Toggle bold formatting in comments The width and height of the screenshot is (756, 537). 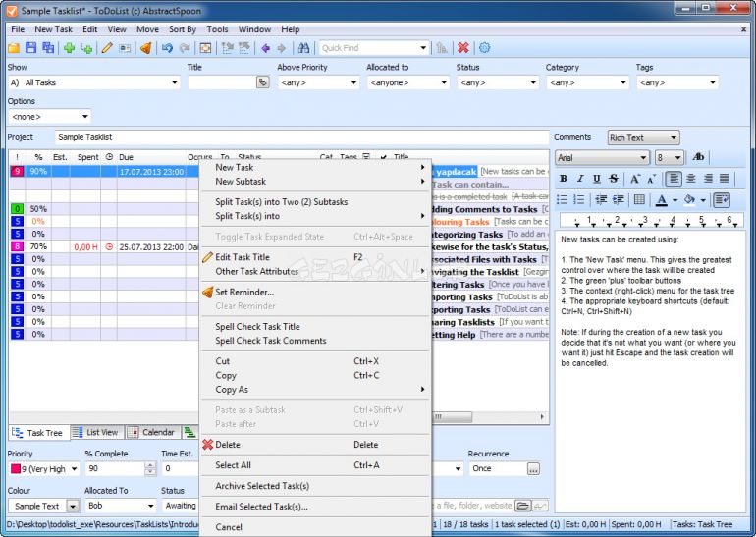564,179
